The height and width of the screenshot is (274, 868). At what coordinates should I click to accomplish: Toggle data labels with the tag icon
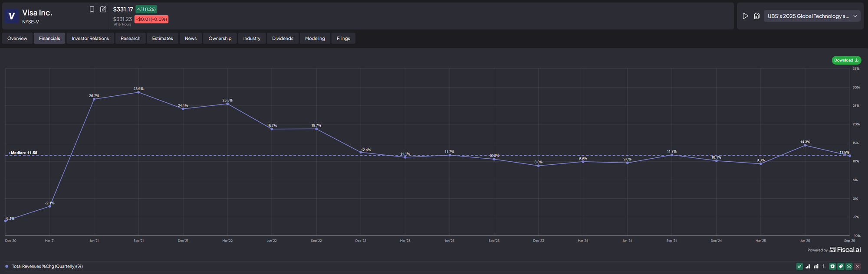841,267
